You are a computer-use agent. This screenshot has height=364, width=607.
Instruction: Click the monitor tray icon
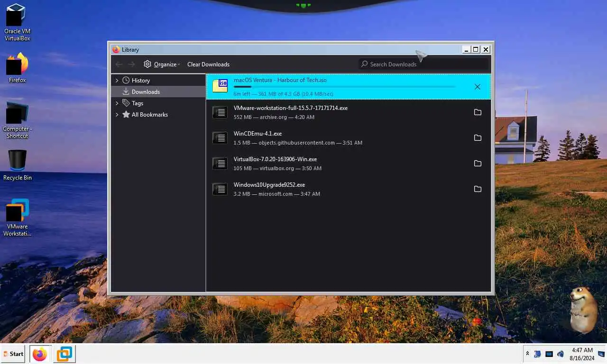click(x=549, y=354)
